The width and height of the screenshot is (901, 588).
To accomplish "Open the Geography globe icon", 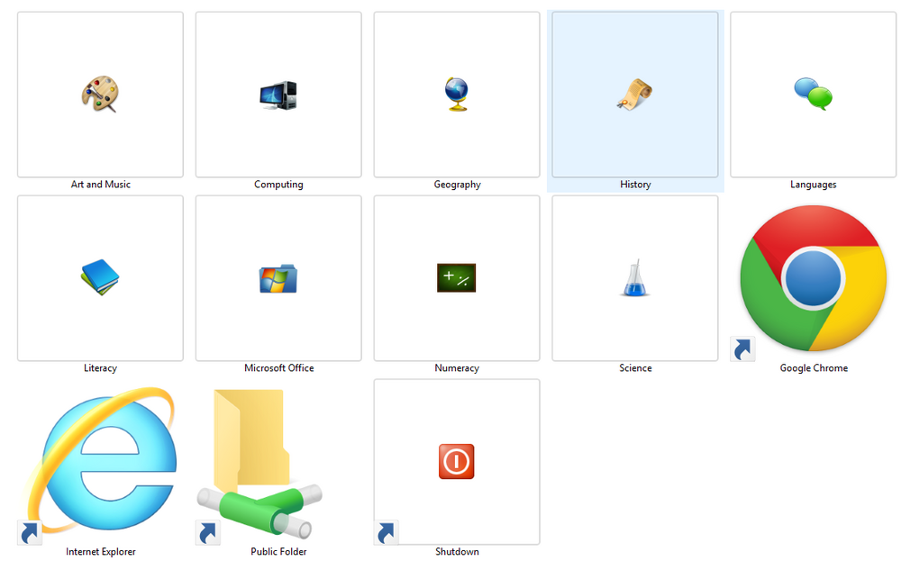I will [457, 95].
